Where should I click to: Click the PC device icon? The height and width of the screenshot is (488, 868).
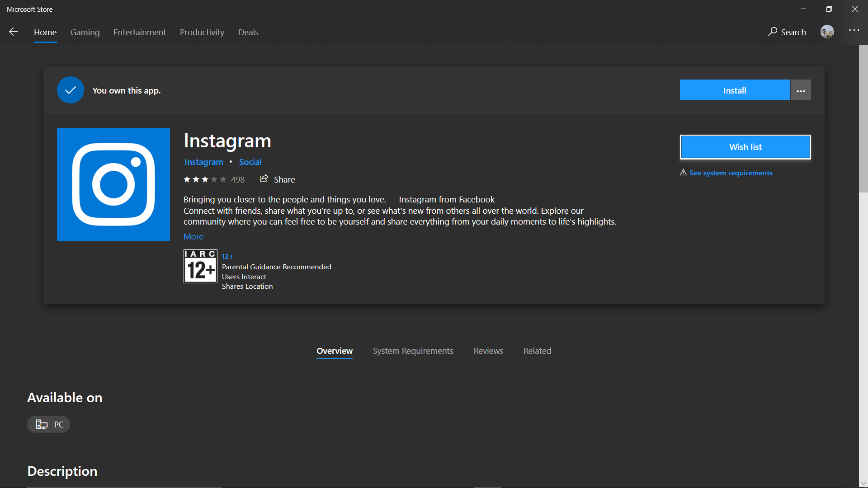coord(42,424)
